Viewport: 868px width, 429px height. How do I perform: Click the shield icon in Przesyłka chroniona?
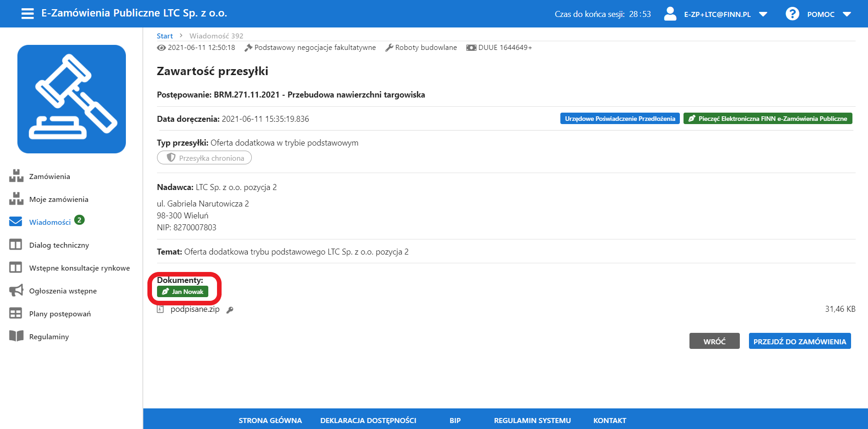(x=171, y=157)
